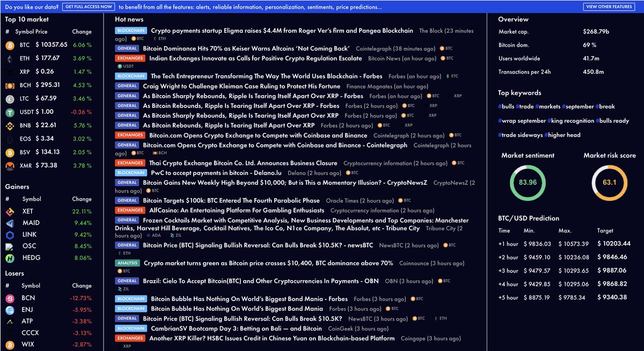
Task: Click the BTC coin icon in Top 10 market
Action: point(10,46)
